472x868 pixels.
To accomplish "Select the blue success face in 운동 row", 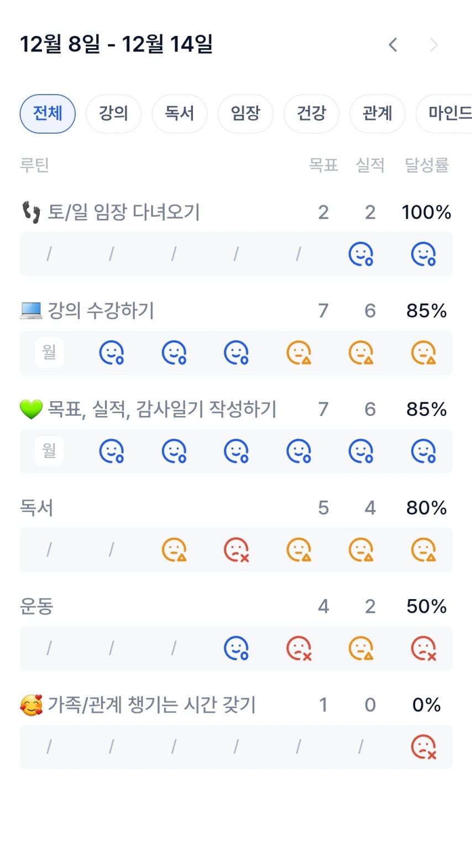I will [237, 648].
